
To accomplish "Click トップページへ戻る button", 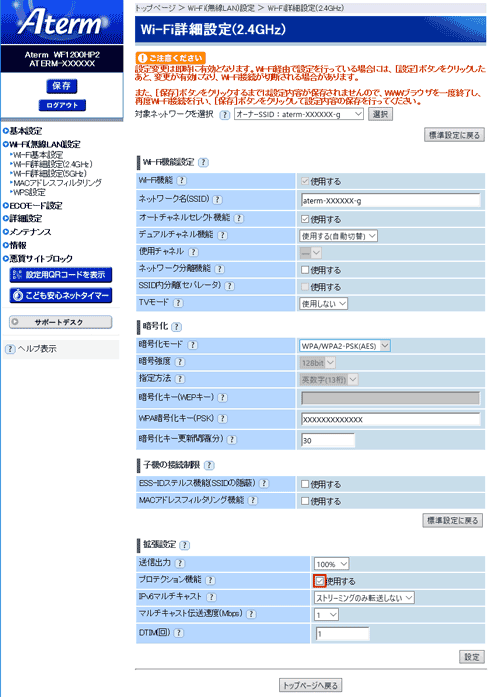I will 311,685.
